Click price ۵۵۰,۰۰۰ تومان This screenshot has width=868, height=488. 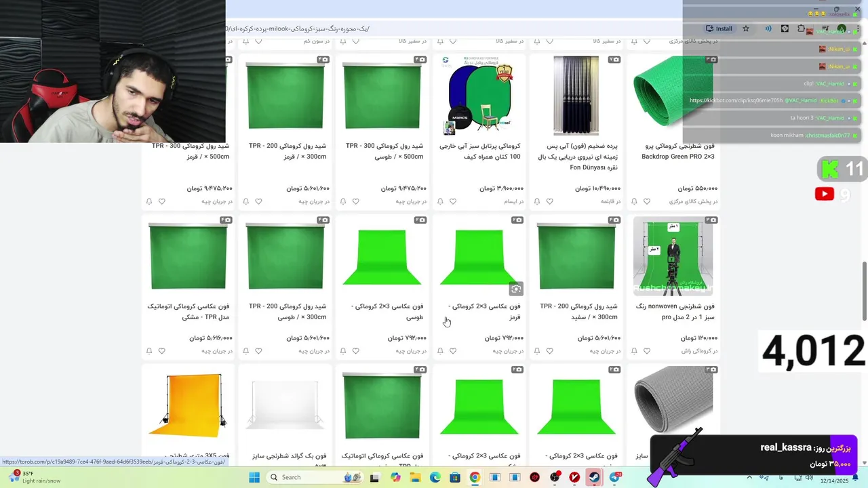click(x=697, y=188)
